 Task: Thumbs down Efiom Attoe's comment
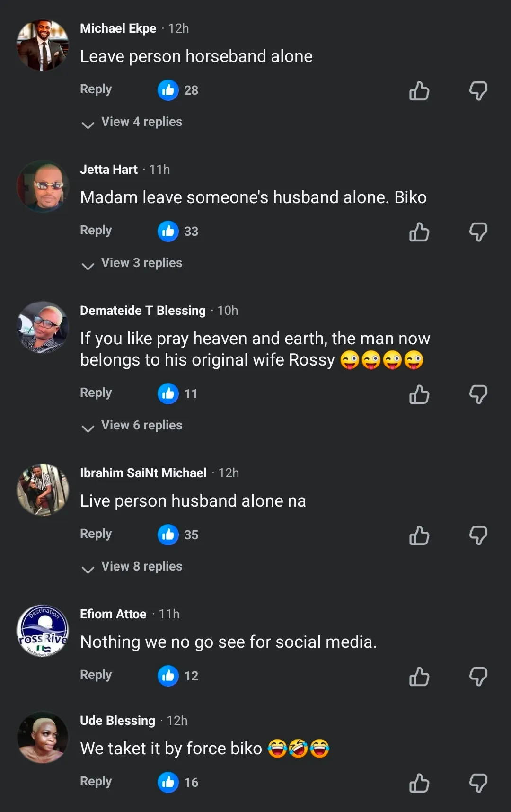[x=478, y=677]
